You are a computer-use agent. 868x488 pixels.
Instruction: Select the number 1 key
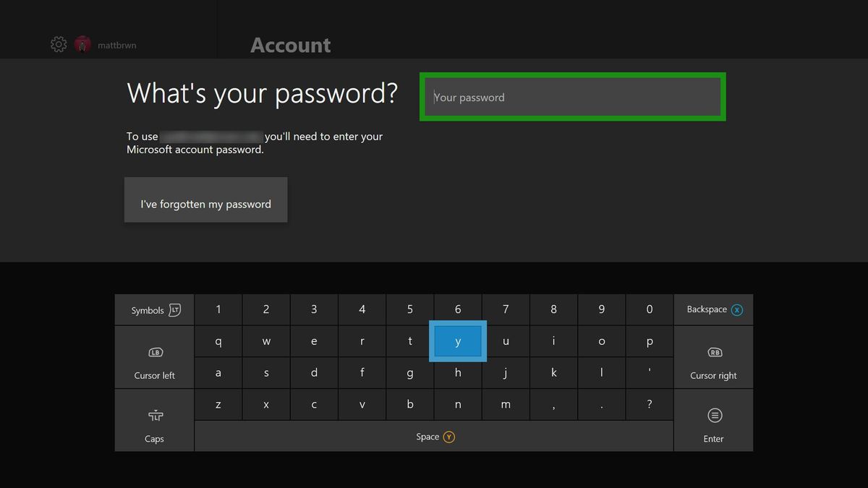[x=218, y=310]
